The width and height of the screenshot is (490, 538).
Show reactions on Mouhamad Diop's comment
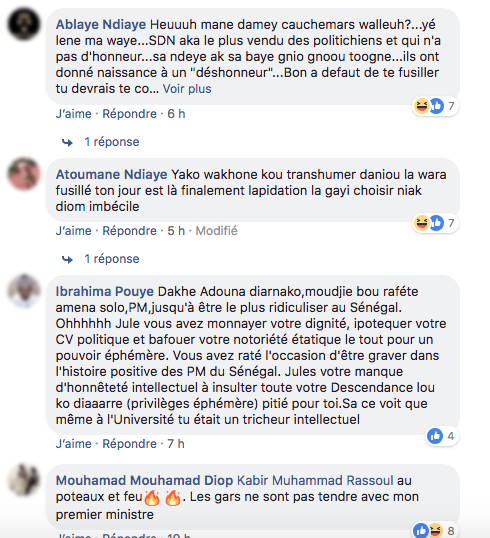[x=435, y=530]
